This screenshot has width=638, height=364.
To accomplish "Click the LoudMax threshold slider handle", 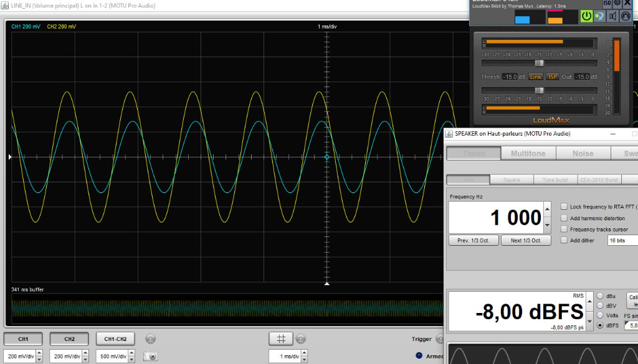I will point(540,63).
